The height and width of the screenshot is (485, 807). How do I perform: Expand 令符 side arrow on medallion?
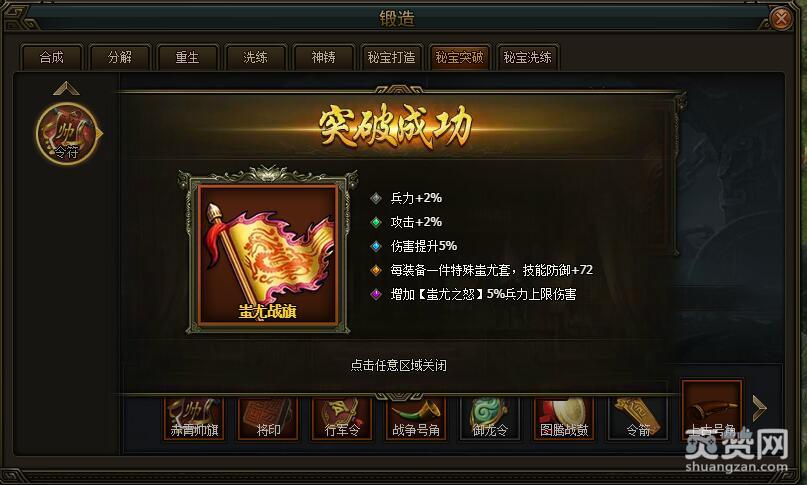(100, 134)
